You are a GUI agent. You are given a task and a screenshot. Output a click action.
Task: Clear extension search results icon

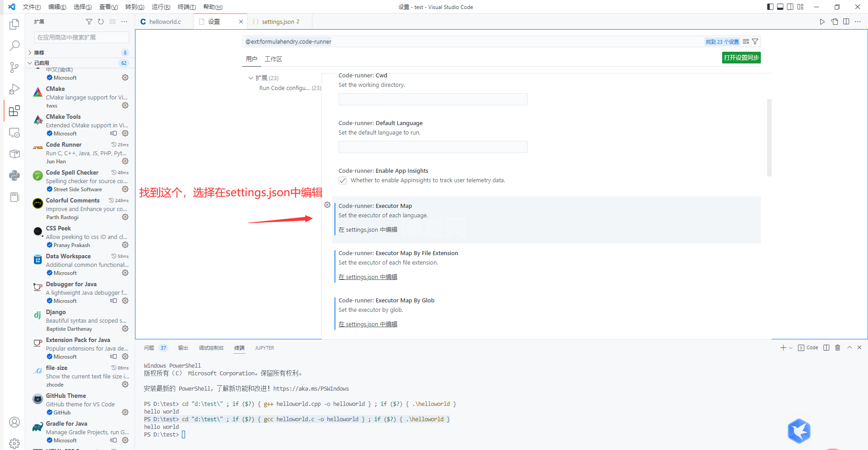[113, 22]
